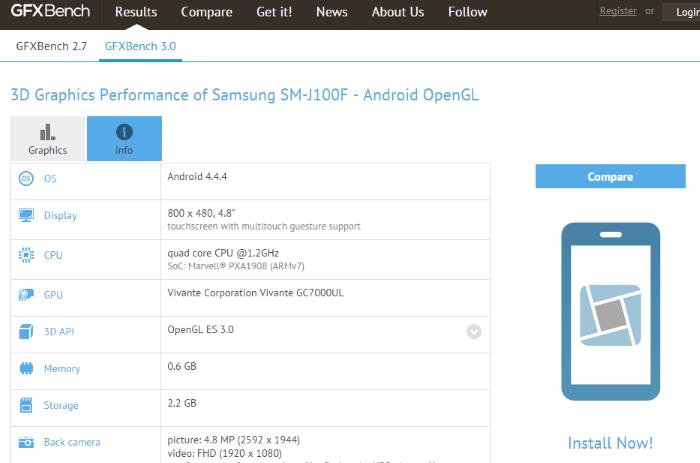This screenshot has height=463, width=700.
Task: Expand the OpenGL ES 3.0 details
Action: 474,332
